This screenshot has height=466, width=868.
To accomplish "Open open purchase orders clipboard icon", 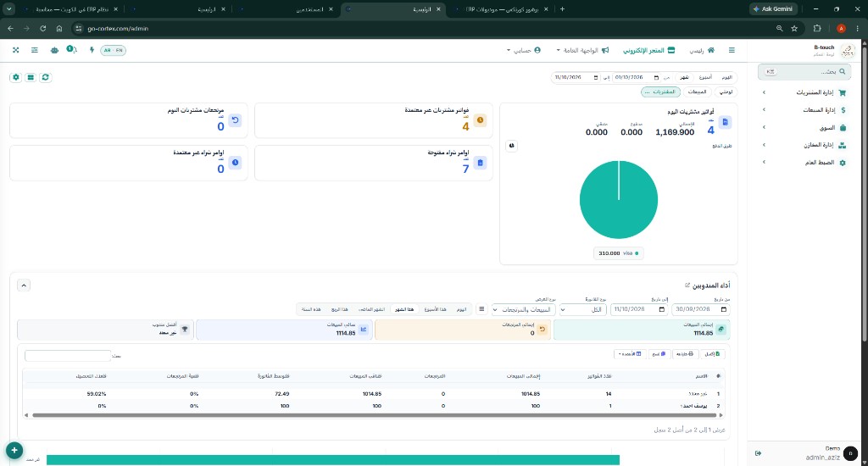I will coord(480,163).
